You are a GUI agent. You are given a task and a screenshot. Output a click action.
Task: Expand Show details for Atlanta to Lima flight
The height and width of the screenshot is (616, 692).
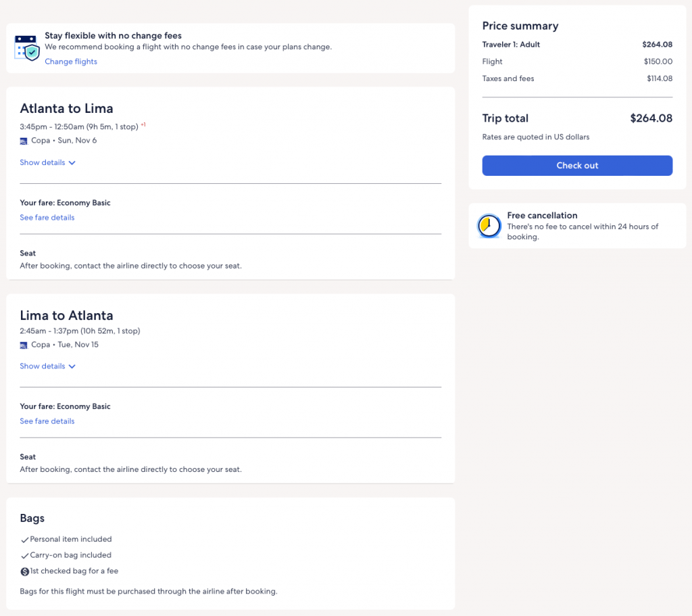(47, 163)
